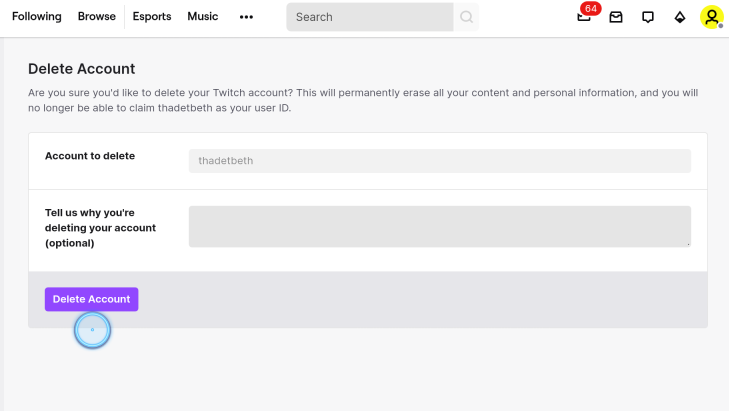Go to the Following tab
This screenshot has height=411, width=729.
[37, 16]
